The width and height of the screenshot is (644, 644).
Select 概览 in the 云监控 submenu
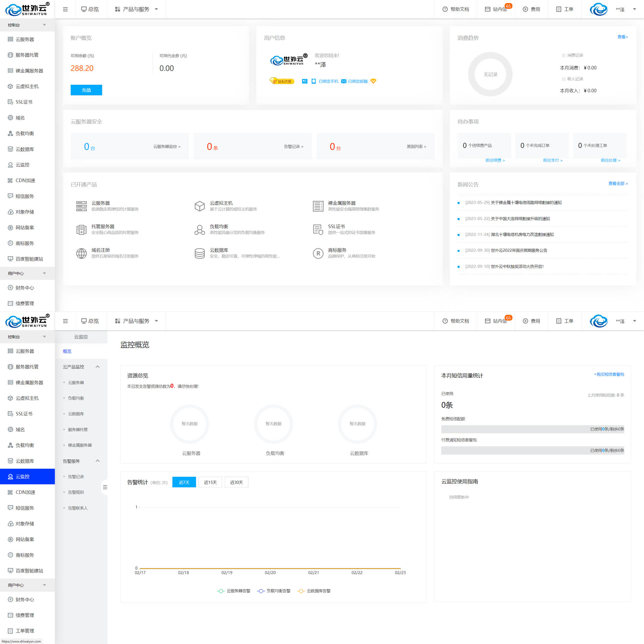click(x=67, y=351)
